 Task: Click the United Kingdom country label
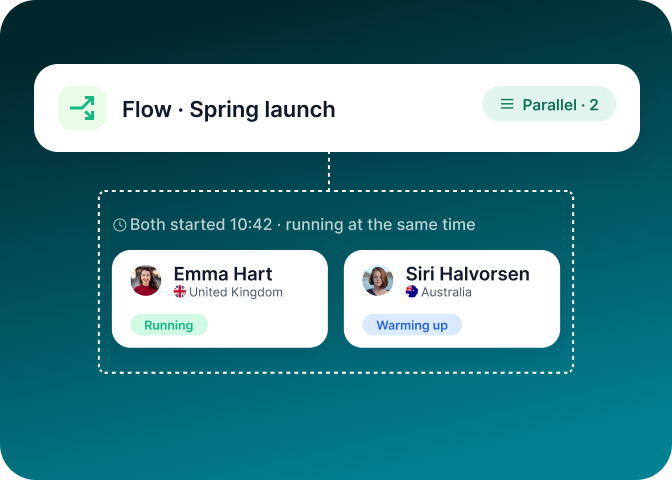(x=236, y=292)
